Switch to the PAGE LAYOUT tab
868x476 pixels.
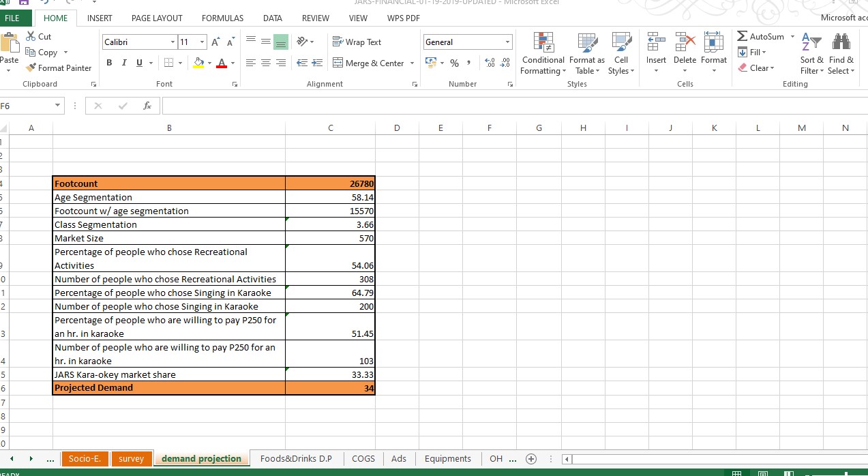pos(157,18)
